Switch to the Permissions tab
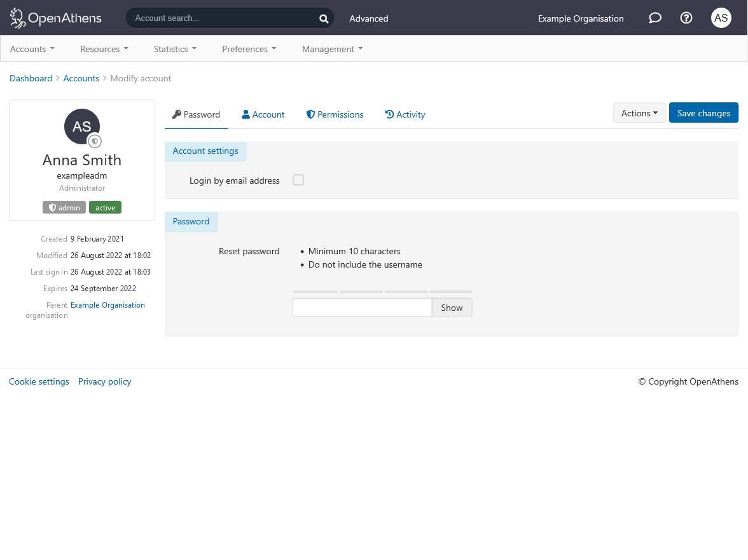The width and height of the screenshot is (748, 560). click(335, 114)
